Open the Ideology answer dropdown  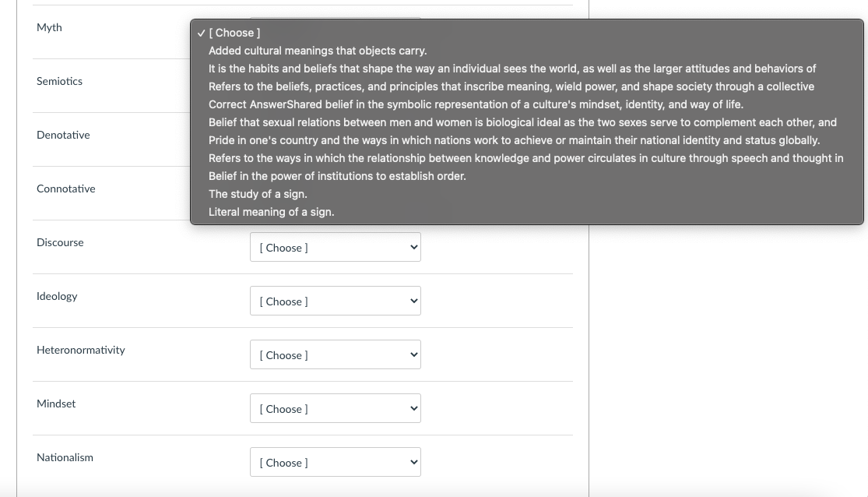tap(335, 301)
